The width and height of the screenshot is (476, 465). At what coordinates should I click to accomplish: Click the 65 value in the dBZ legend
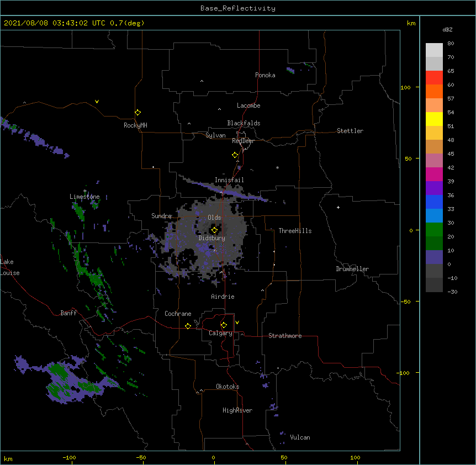(x=451, y=71)
